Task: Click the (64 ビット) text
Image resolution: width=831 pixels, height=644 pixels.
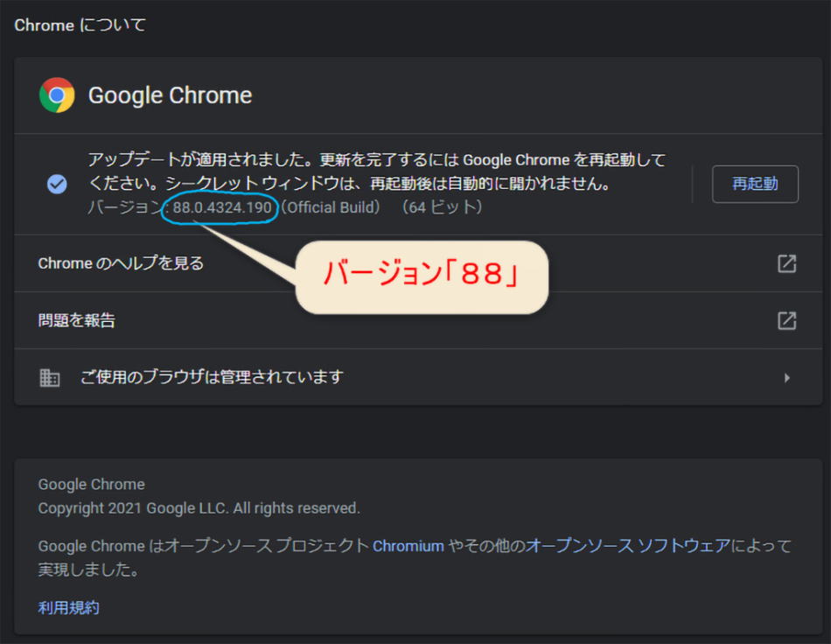Action: pos(443,207)
